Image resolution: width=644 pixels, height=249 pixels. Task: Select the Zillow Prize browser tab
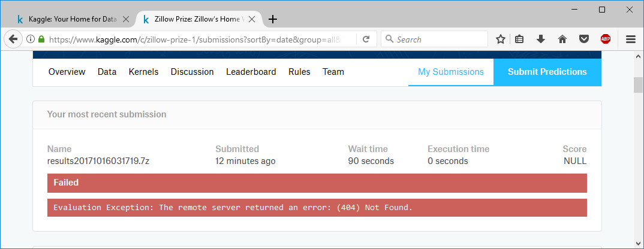(199, 19)
